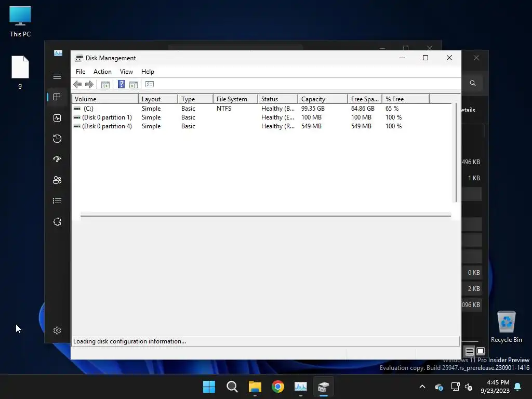Open the File menu
This screenshot has width=532, height=399.
81,72
